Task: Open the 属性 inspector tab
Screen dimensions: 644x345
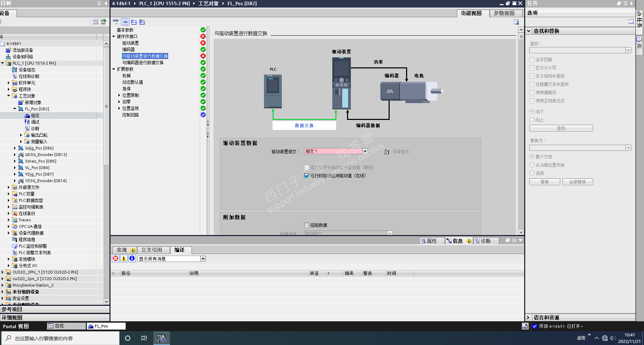Action: 432,241
